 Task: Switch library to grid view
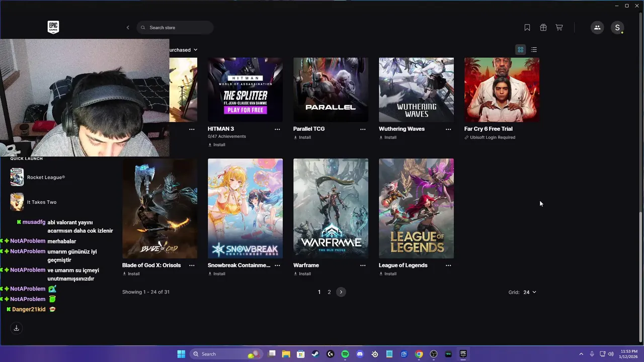[x=521, y=50]
